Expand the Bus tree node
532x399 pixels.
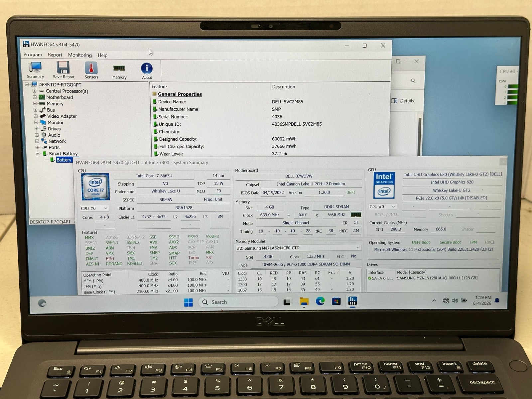35,110
